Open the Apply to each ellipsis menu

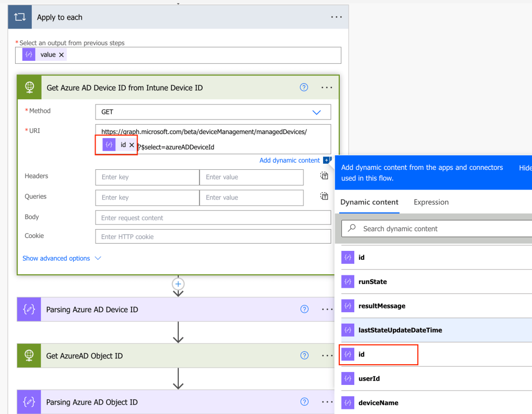[x=337, y=17]
